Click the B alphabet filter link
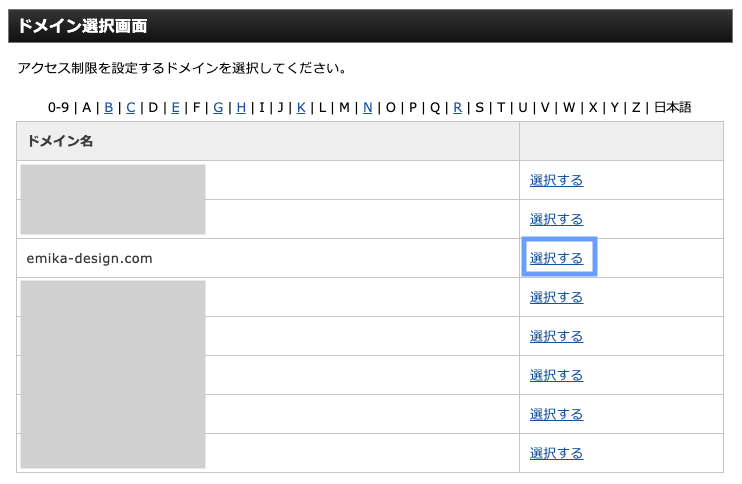 pyautogui.click(x=109, y=107)
